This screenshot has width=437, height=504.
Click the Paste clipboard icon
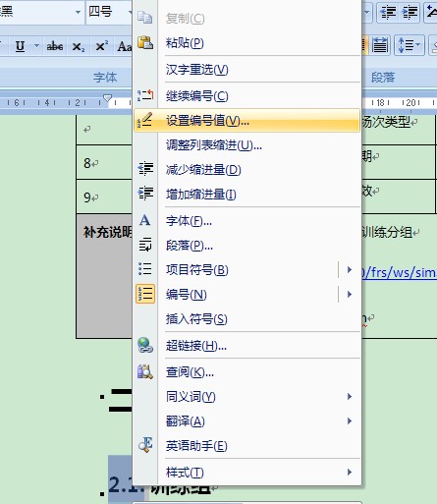[145, 42]
